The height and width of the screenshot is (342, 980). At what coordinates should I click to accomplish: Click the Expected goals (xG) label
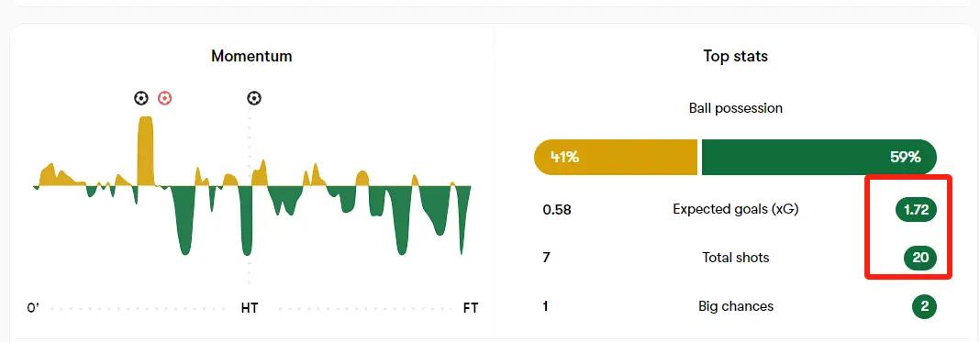(x=736, y=209)
